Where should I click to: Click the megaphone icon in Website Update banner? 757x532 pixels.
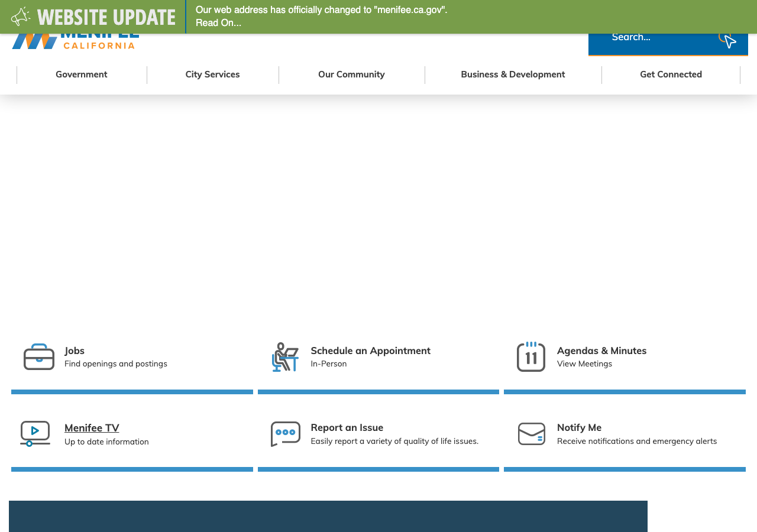point(20,17)
